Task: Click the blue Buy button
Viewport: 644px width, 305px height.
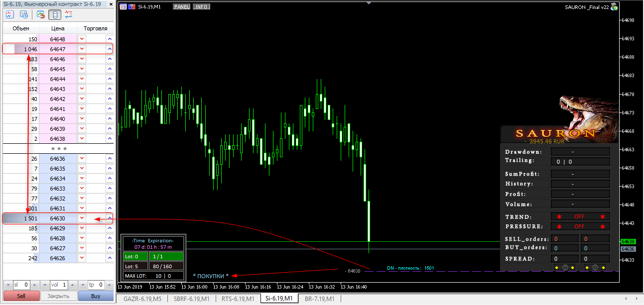Action: pos(96,296)
